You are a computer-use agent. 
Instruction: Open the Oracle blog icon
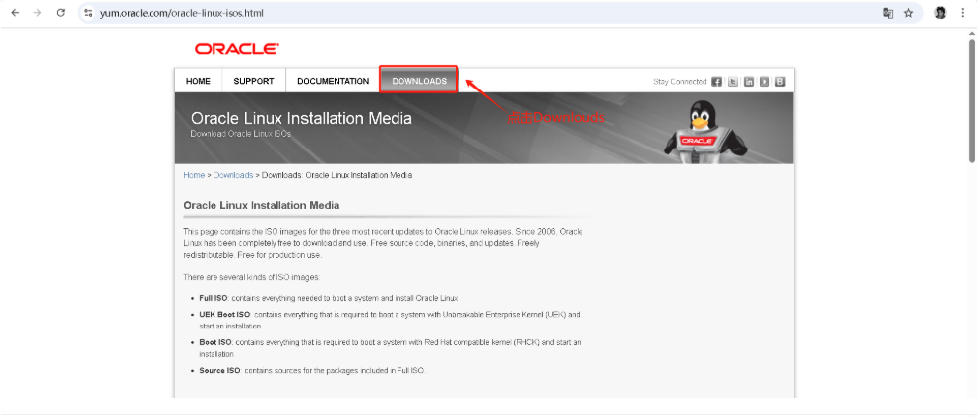pyautogui.click(x=780, y=82)
